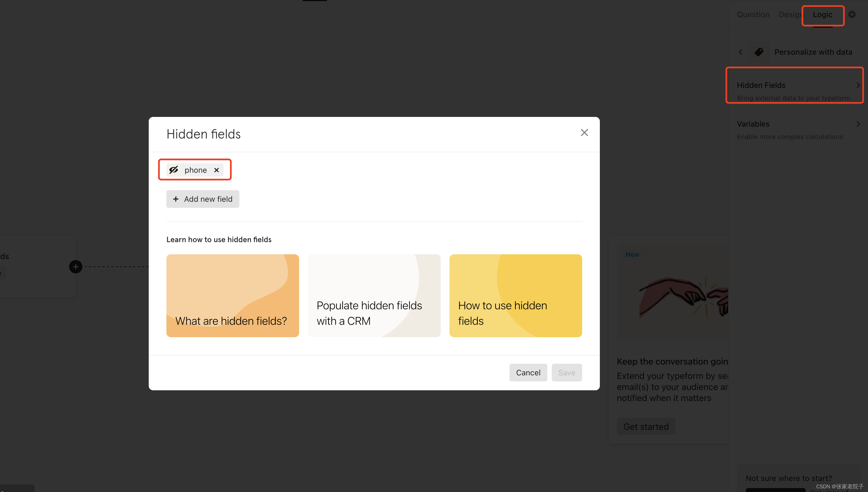
Task: Switch to the Question tab
Action: click(x=753, y=15)
